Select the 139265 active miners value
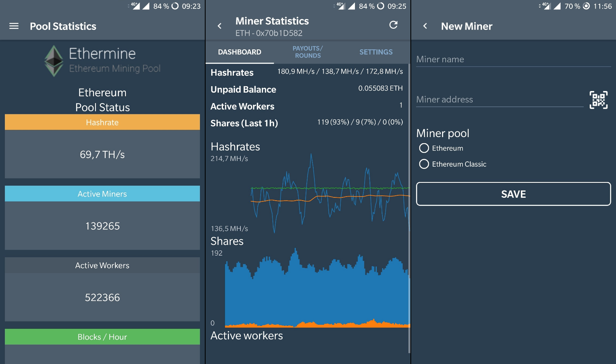This screenshot has height=364, width=616. 102,226
